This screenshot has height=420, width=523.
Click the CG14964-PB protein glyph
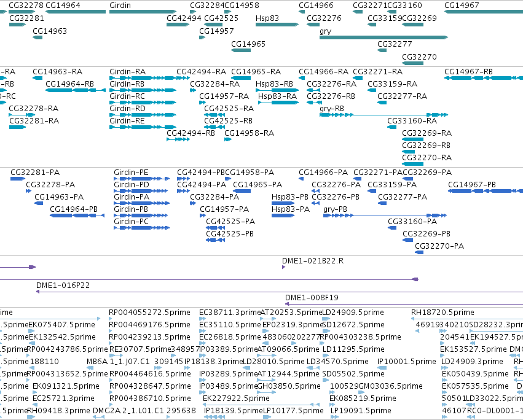click(x=77, y=216)
